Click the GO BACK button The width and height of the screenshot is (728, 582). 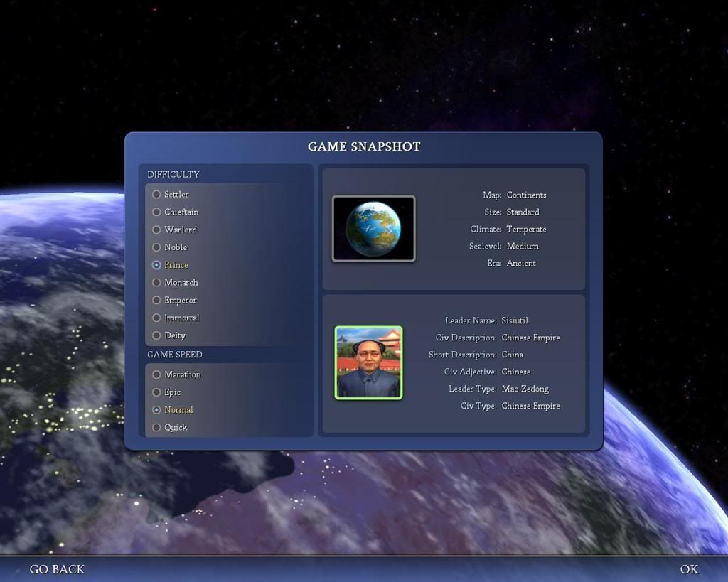[57, 569]
